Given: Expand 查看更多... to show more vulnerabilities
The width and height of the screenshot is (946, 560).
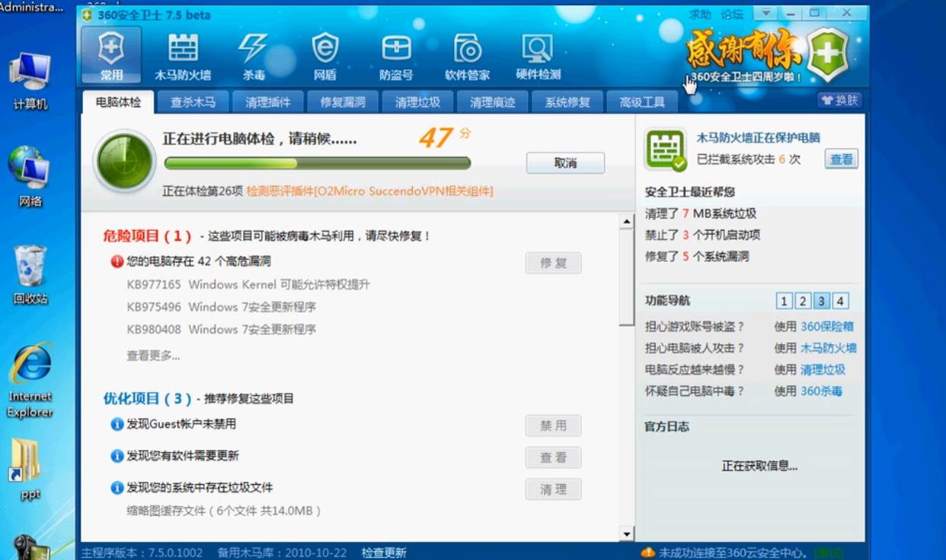Looking at the screenshot, I should [154, 356].
